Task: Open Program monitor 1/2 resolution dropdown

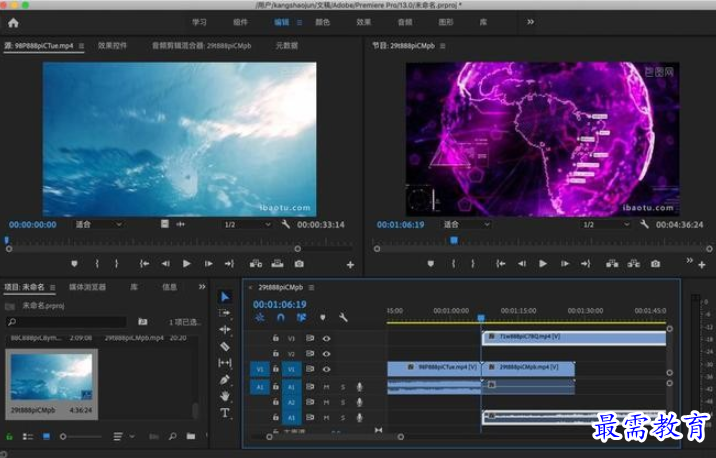Action: [x=606, y=224]
